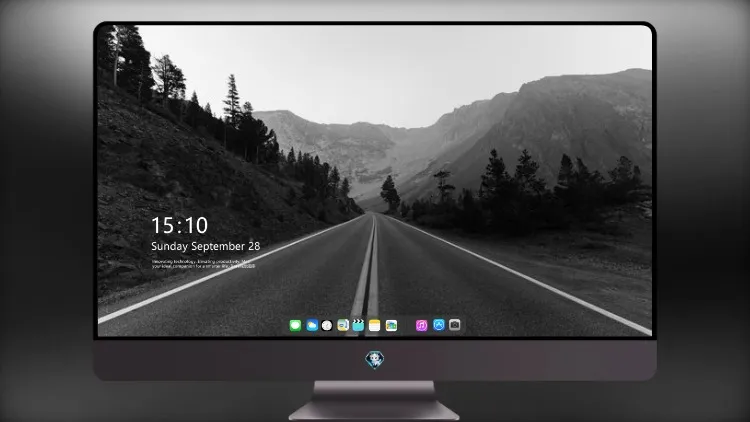Click the robot logo on monitor chin
This screenshot has height=422, width=750.
(x=375, y=359)
